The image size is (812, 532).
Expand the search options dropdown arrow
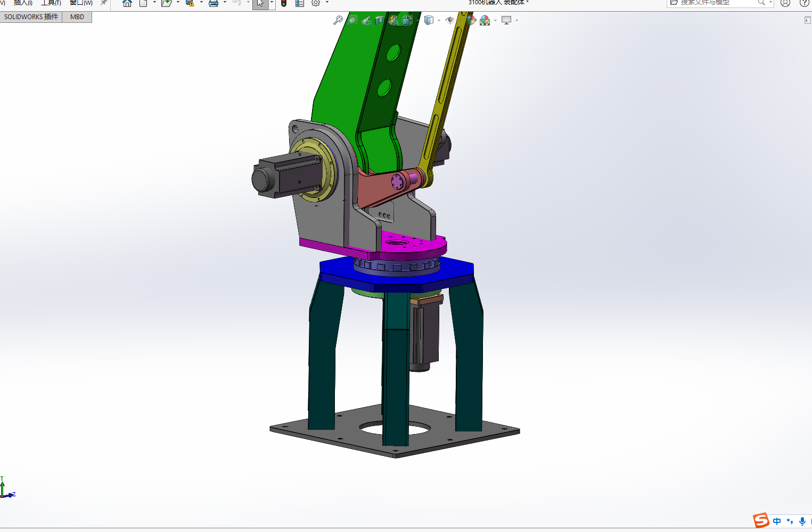[x=770, y=3]
